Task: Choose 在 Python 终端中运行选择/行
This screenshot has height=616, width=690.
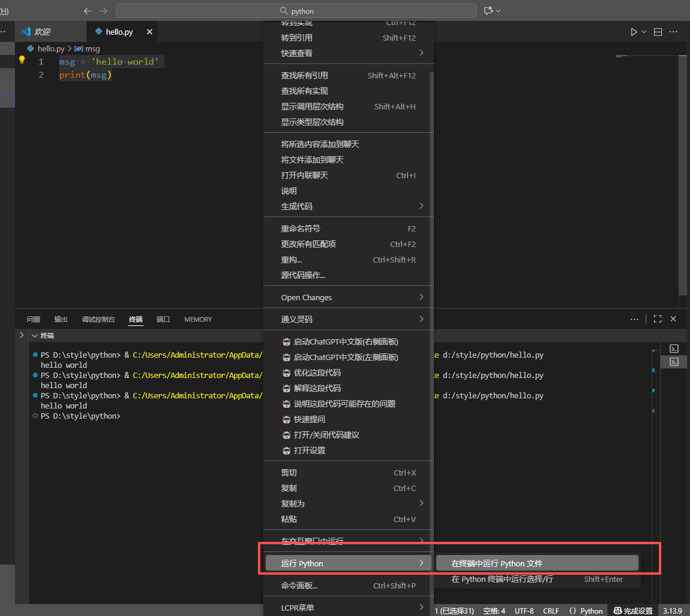Action: (537, 579)
